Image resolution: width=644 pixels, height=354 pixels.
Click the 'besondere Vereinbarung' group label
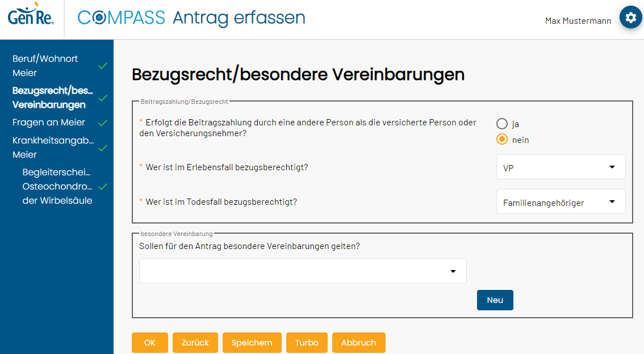[x=177, y=234]
